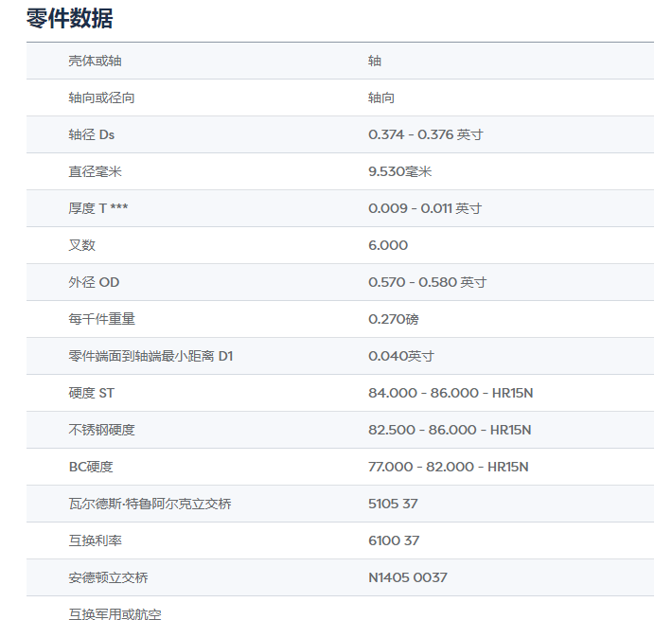Select the 互换利率 value 6100 37
This screenshot has height=620, width=672.
coord(394,540)
